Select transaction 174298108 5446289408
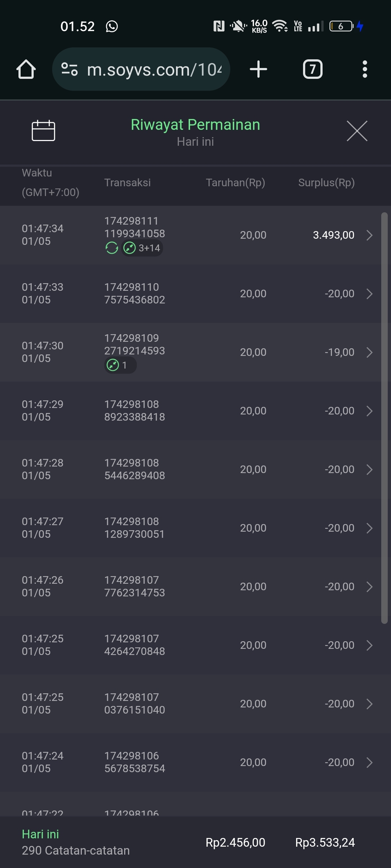 coord(134,469)
